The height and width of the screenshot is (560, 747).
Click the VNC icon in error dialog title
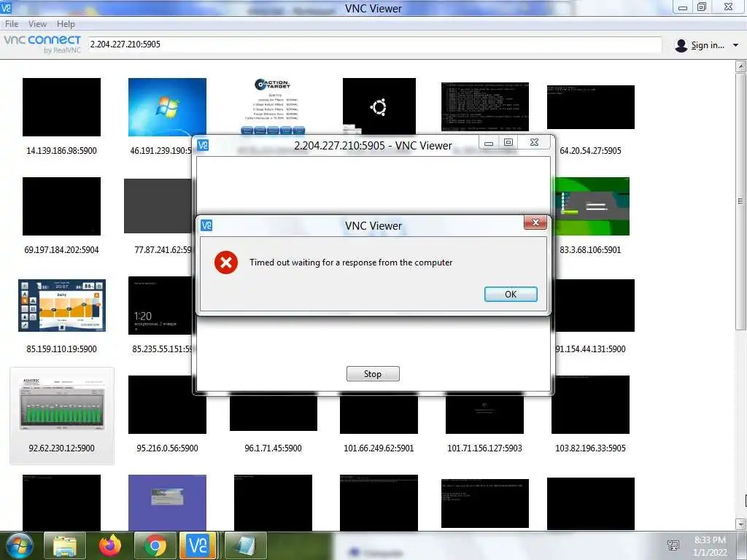pos(206,225)
